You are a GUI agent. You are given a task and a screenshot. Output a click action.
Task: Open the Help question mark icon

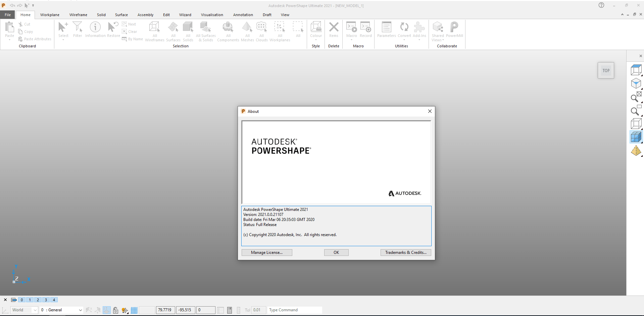pos(601,5)
